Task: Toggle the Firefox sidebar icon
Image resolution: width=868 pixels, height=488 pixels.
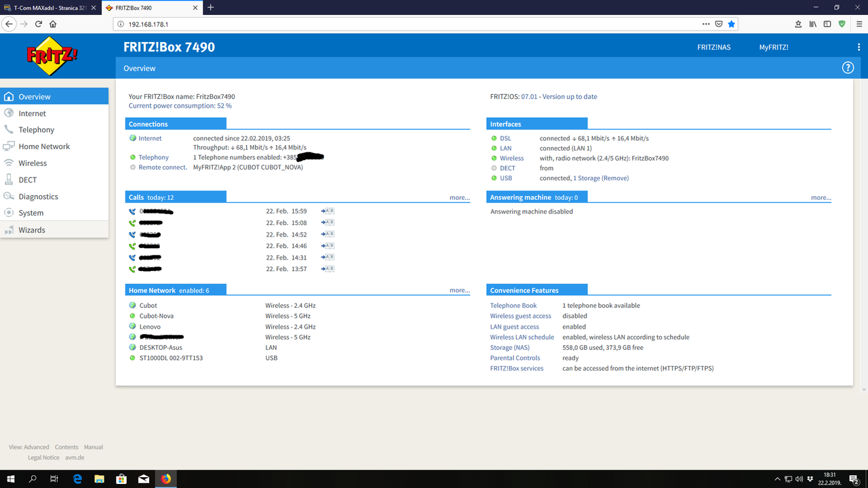Action: pyautogui.click(x=827, y=24)
